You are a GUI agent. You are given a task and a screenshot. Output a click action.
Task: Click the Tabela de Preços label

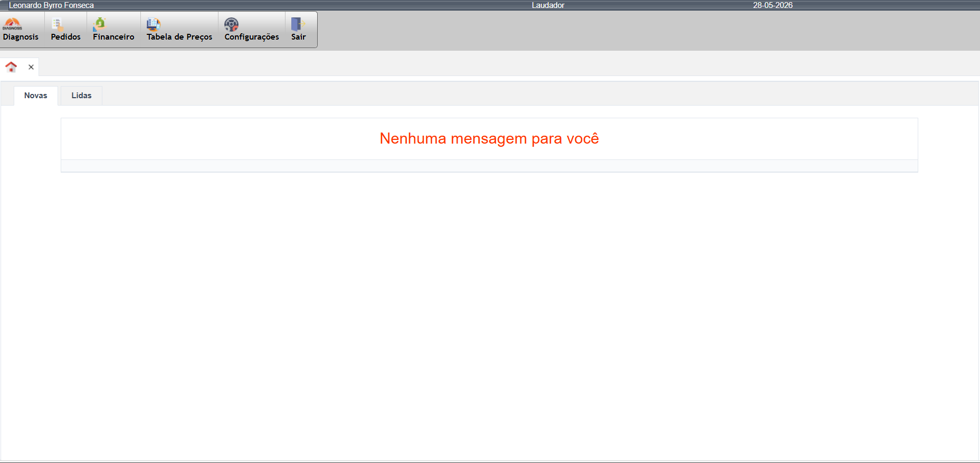coord(179,37)
